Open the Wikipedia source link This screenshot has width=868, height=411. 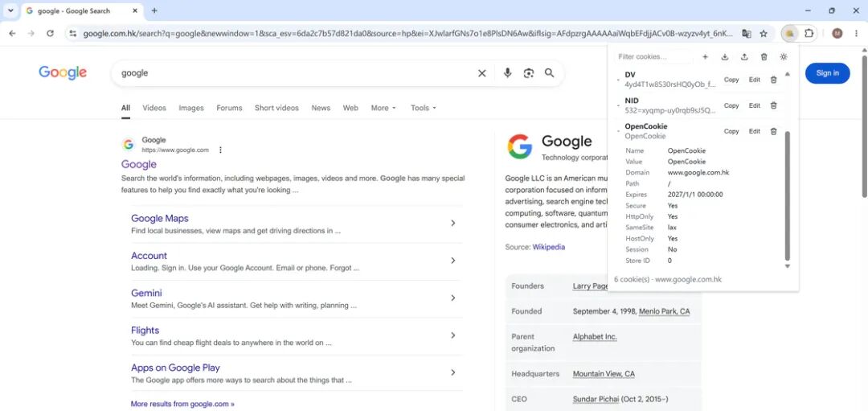click(549, 247)
